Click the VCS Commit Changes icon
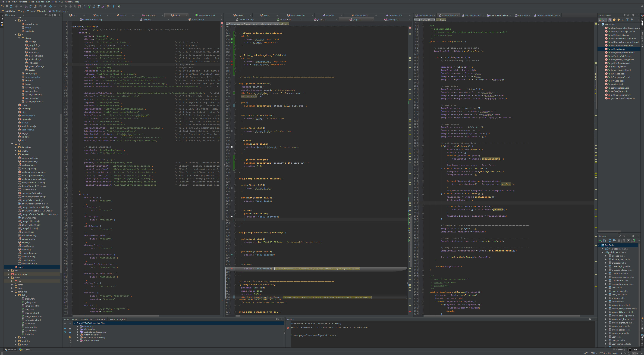The height and width of the screenshot is (355, 644). pos(90,7)
